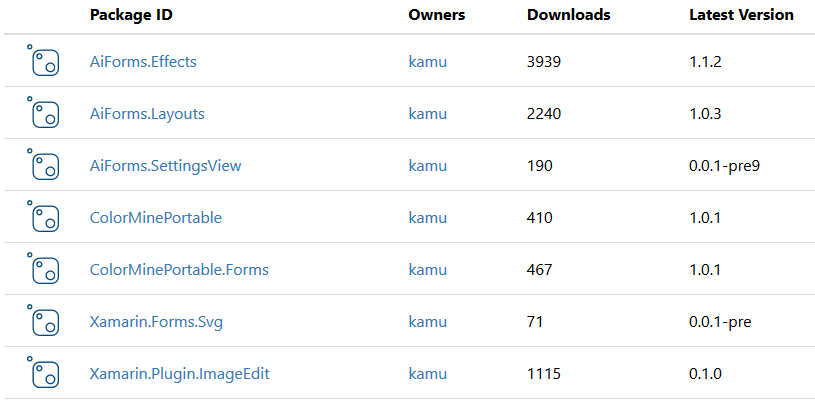Open the ColorMinePortable package link
This screenshot has width=815, height=404.
155,218
